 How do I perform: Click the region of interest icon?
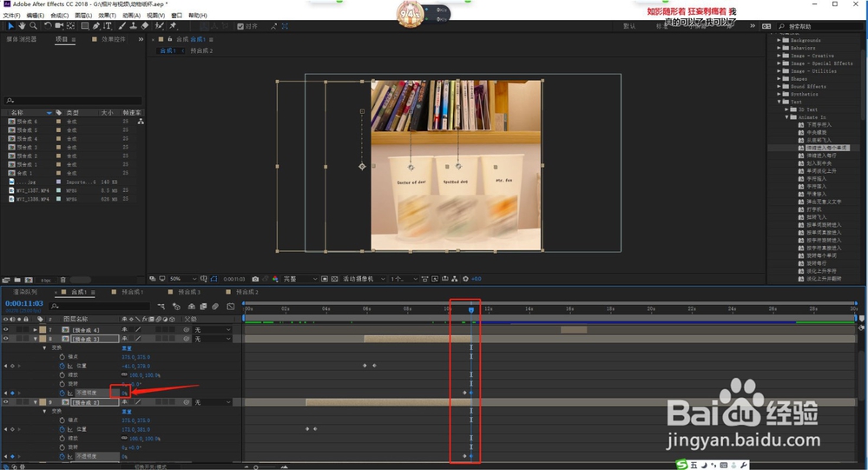pos(325,279)
